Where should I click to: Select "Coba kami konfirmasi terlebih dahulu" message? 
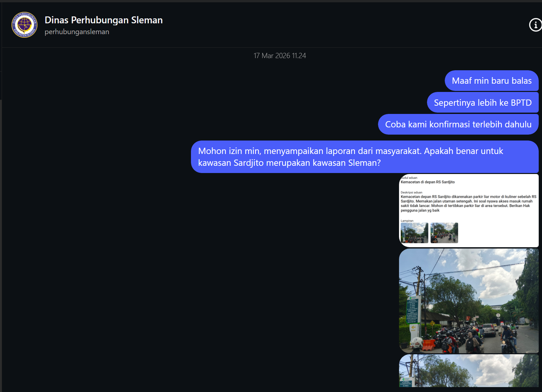click(458, 124)
